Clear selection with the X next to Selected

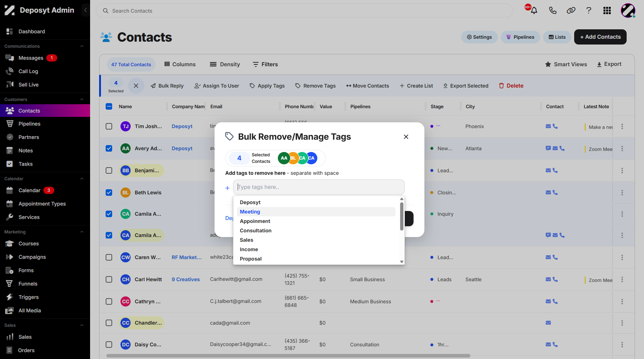pos(136,86)
